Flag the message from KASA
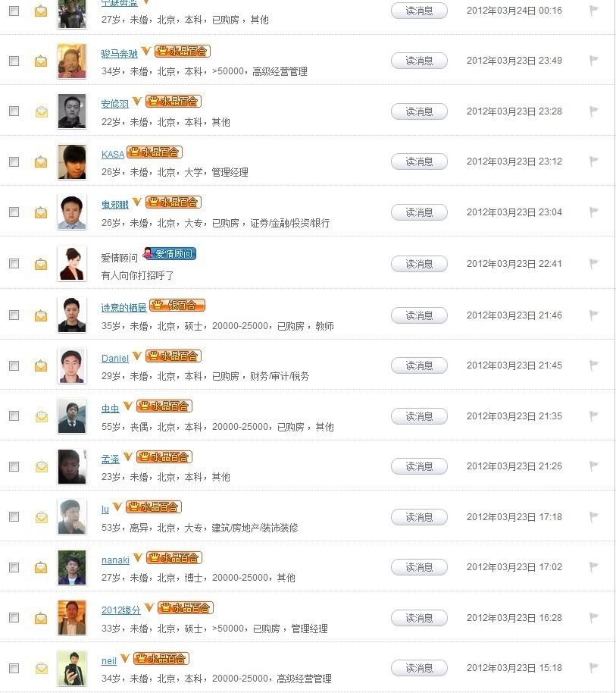The height and width of the screenshot is (693, 616). 594,161
